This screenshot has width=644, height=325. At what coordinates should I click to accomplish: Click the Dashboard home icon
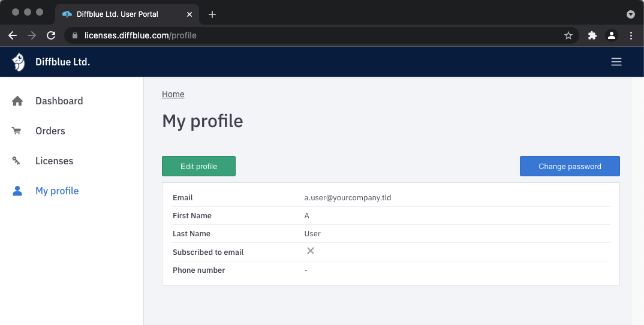(x=17, y=101)
